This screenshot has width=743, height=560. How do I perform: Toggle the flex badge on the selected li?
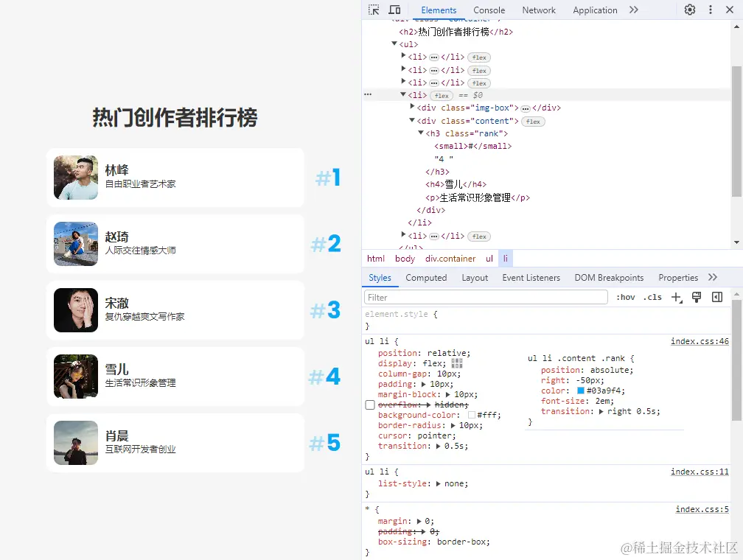point(443,94)
